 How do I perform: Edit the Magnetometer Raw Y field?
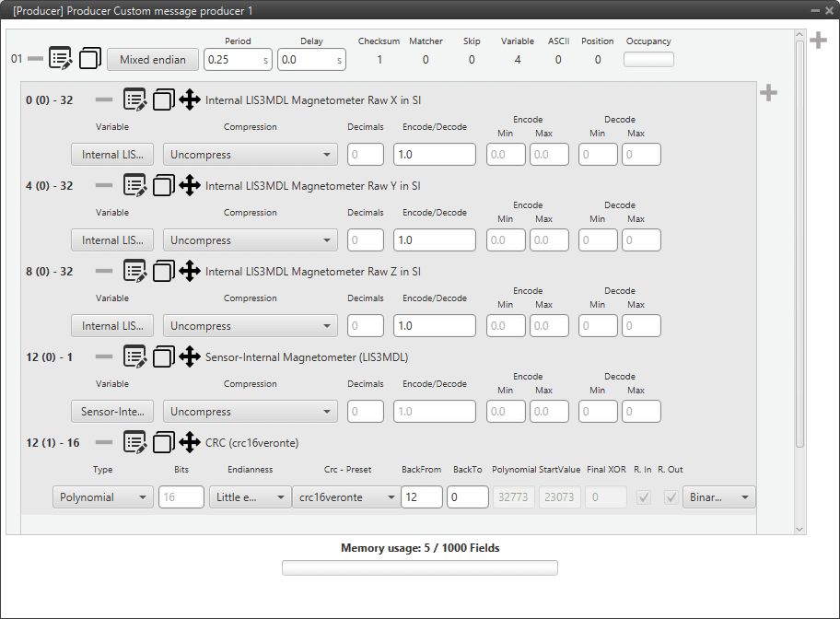coord(134,185)
